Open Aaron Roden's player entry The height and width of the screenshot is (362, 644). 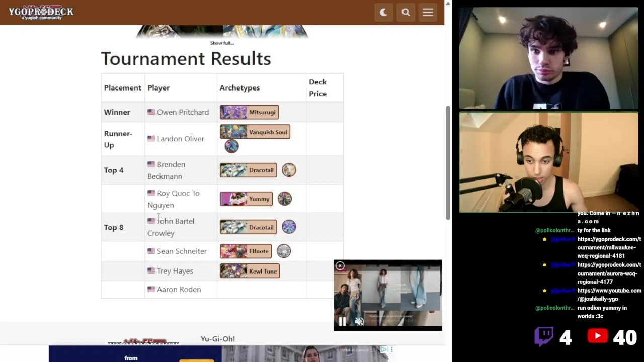(x=179, y=290)
